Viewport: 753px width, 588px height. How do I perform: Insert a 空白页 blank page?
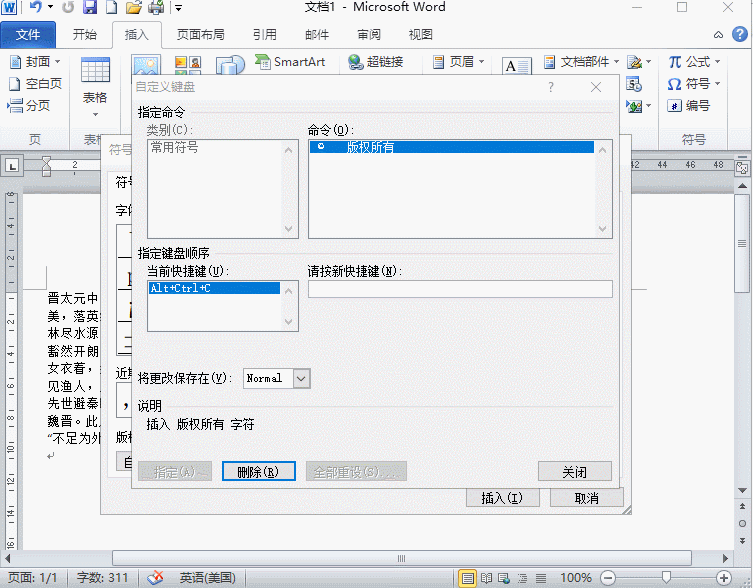click(x=35, y=84)
